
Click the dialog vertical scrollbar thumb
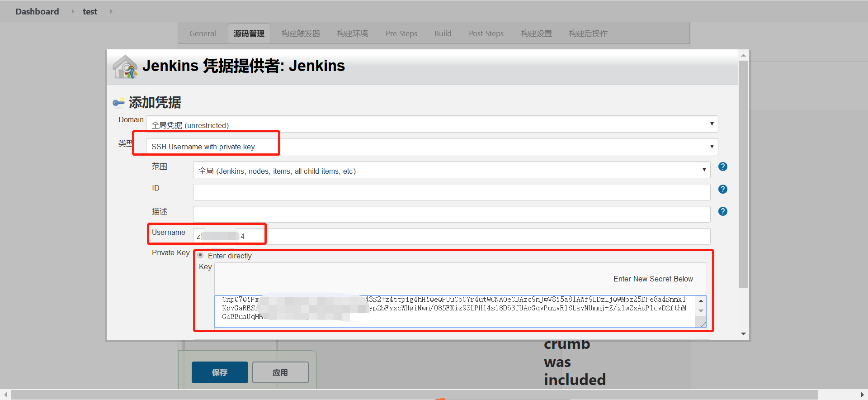click(743, 174)
